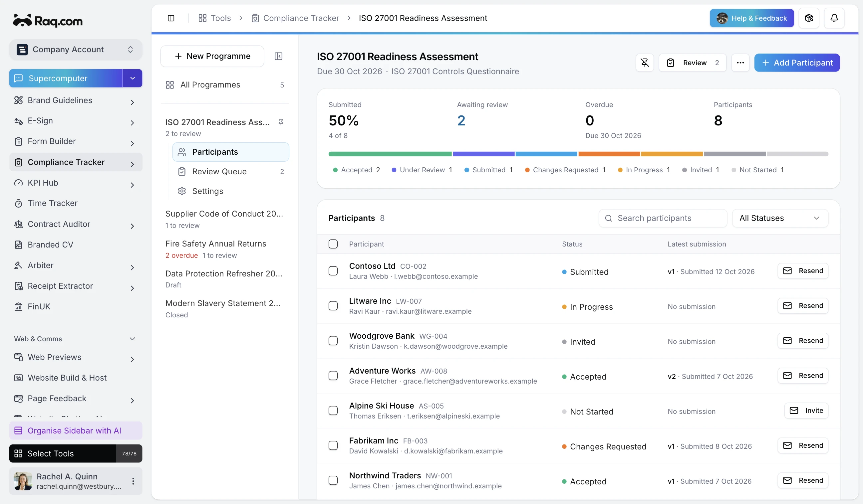Click Help & Feedback button
863x504 pixels.
[752, 18]
